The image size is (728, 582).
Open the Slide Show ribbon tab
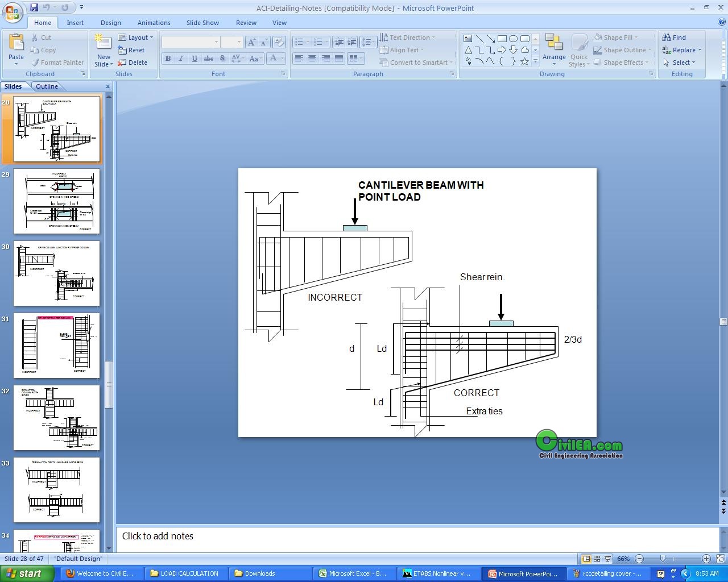click(202, 23)
